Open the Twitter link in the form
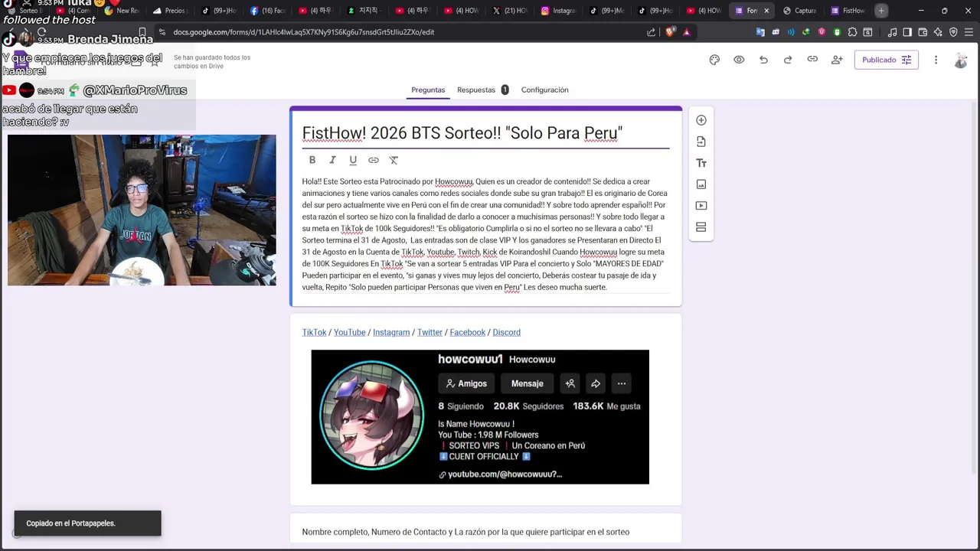 [x=430, y=332]
